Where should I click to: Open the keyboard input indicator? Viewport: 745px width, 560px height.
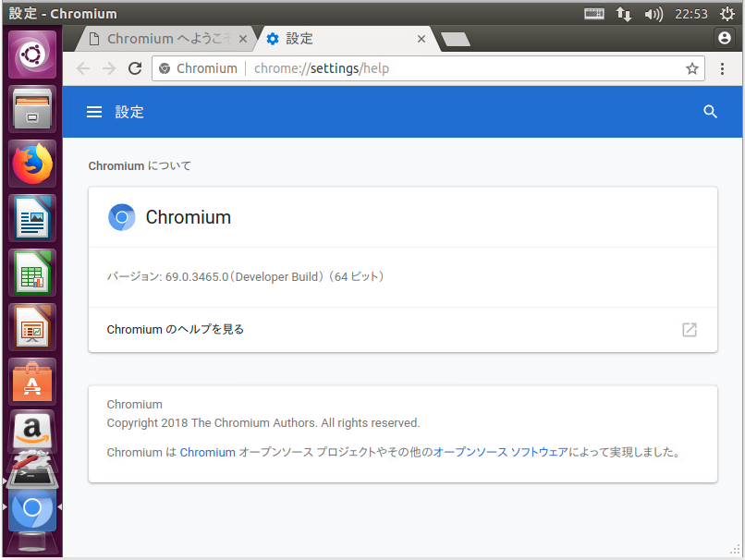pyautogui.click(x=594, y=14)
